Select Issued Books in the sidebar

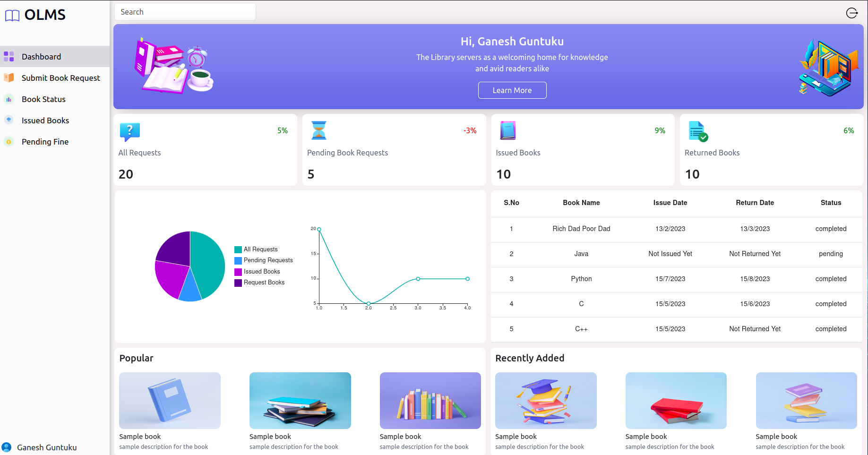pos(45,120)
